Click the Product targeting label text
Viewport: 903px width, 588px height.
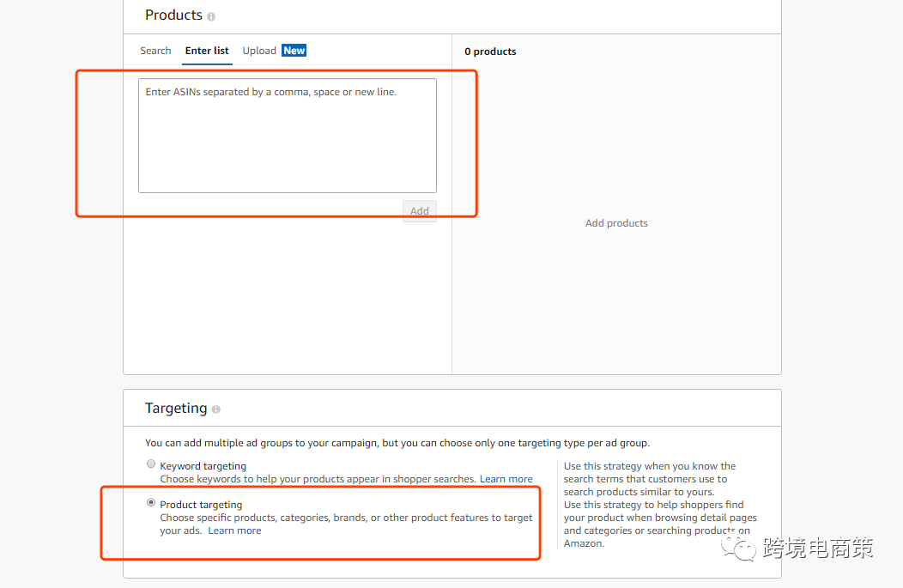(x=201, y=505)
